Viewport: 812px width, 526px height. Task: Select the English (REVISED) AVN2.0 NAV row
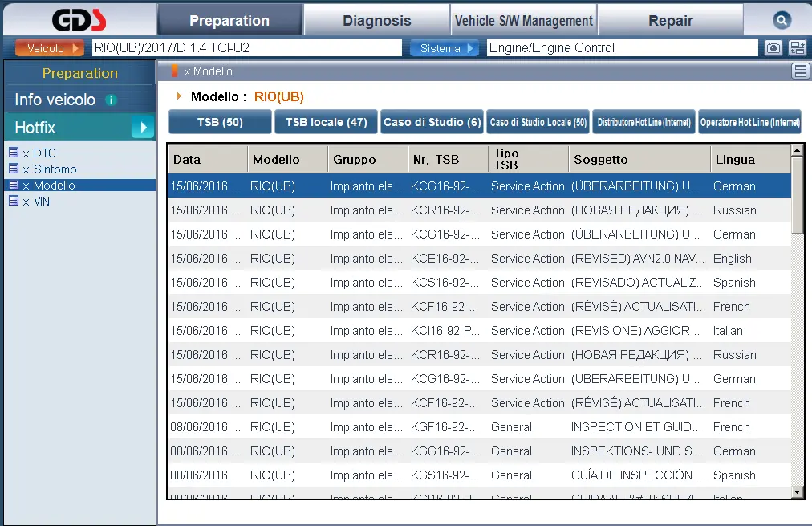pyautogui.click(x=480, y=258)
